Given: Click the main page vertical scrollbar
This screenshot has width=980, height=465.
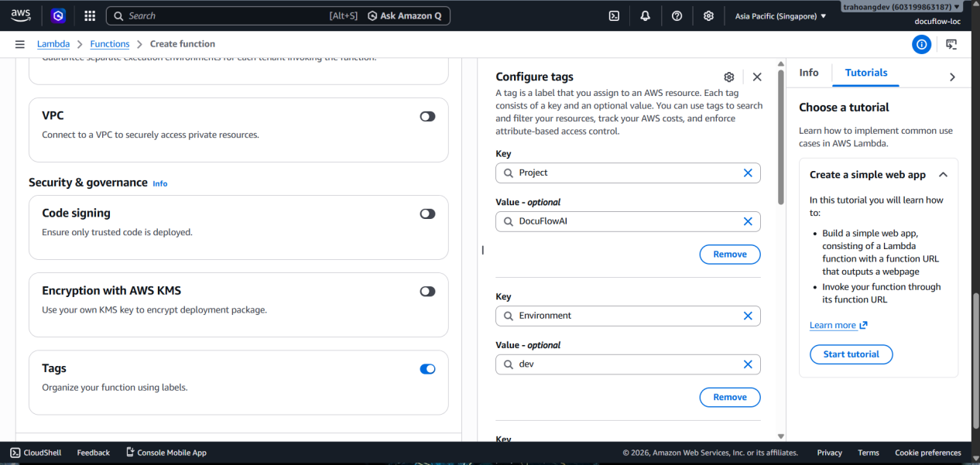Looking at the screenshot, I should pyautogui.click(x=975, y=360).
